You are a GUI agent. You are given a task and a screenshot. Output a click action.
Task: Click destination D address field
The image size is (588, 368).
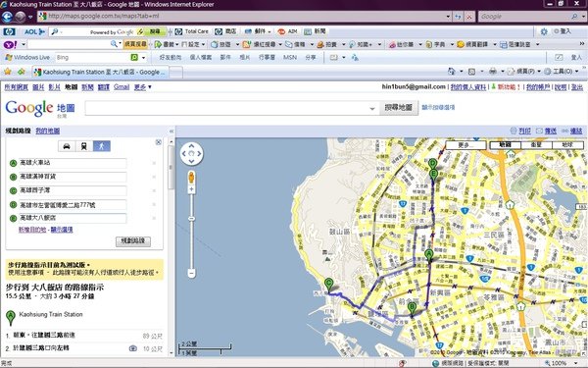click(73, 205)
